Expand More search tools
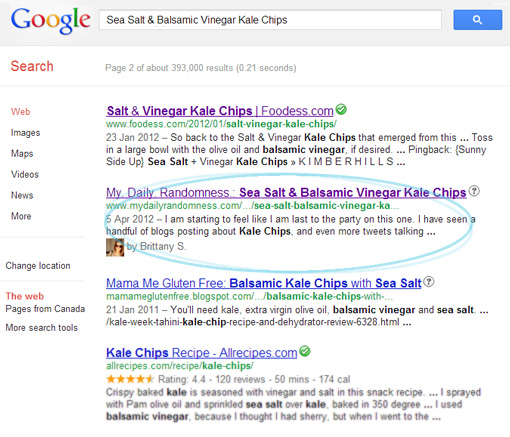This screenshot has width=510, height=437. (x=42, y=328)
